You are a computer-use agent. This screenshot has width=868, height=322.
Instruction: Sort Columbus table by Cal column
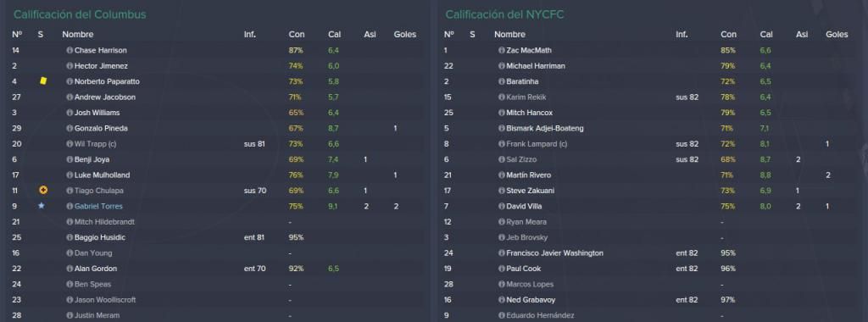click(x=334, y=34)
